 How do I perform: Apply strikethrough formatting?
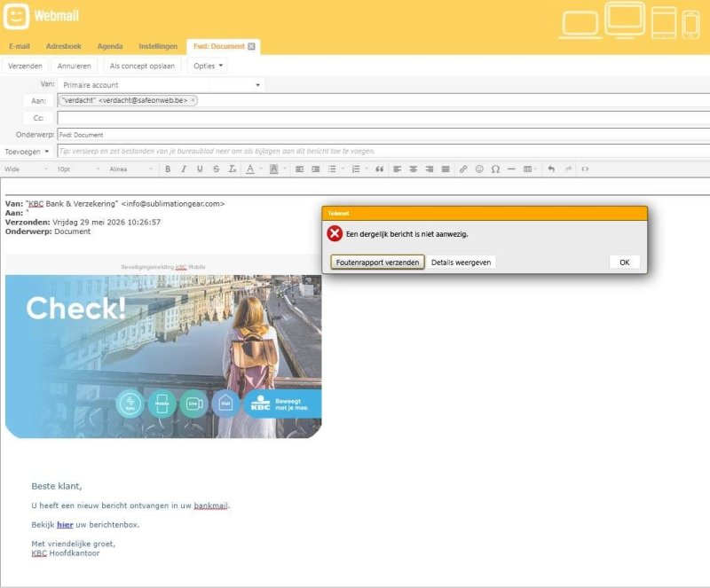216,169
